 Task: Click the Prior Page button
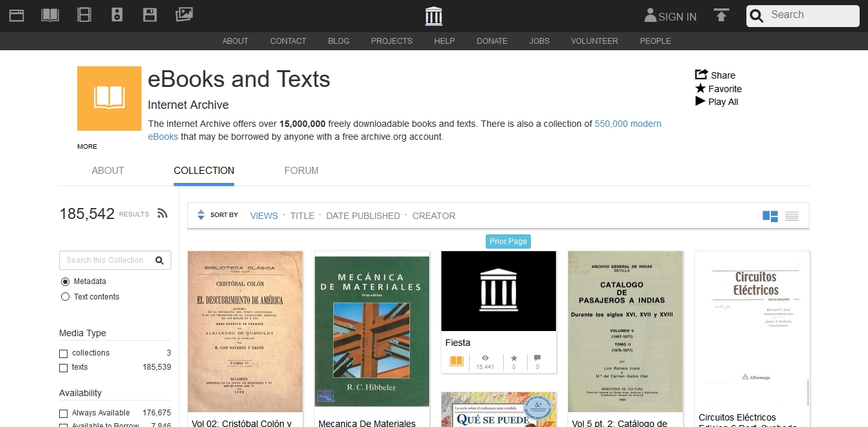(508, 242)
